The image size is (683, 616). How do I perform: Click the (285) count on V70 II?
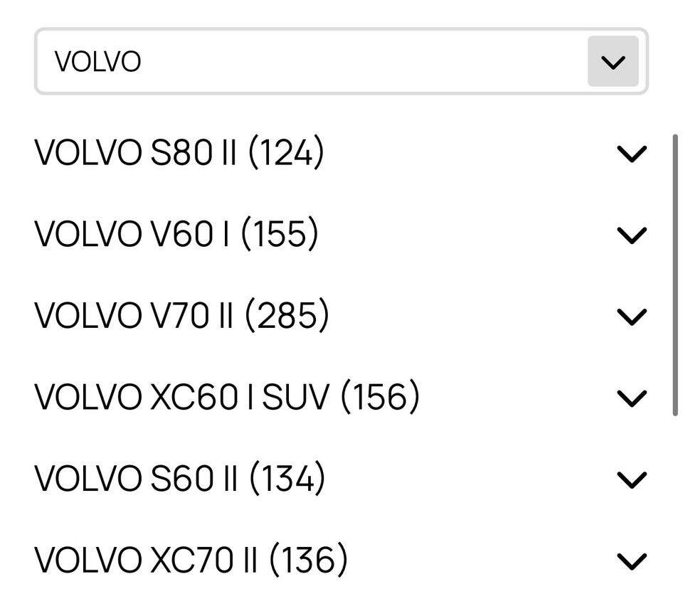pos(287,316)
